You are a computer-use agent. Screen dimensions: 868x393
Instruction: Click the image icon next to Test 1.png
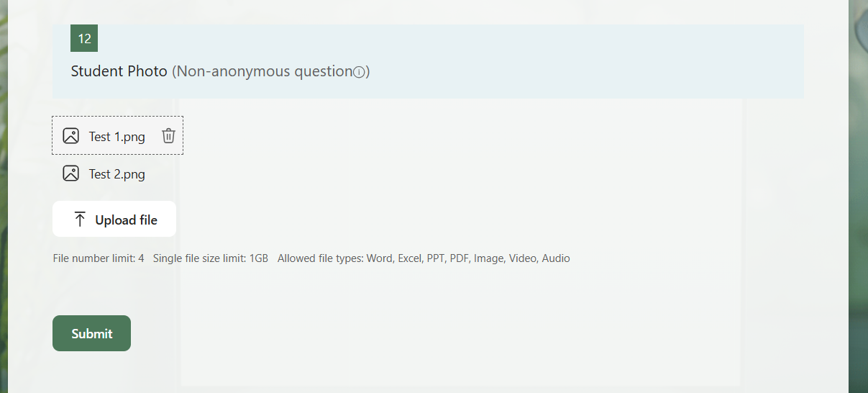click(70, 135)
